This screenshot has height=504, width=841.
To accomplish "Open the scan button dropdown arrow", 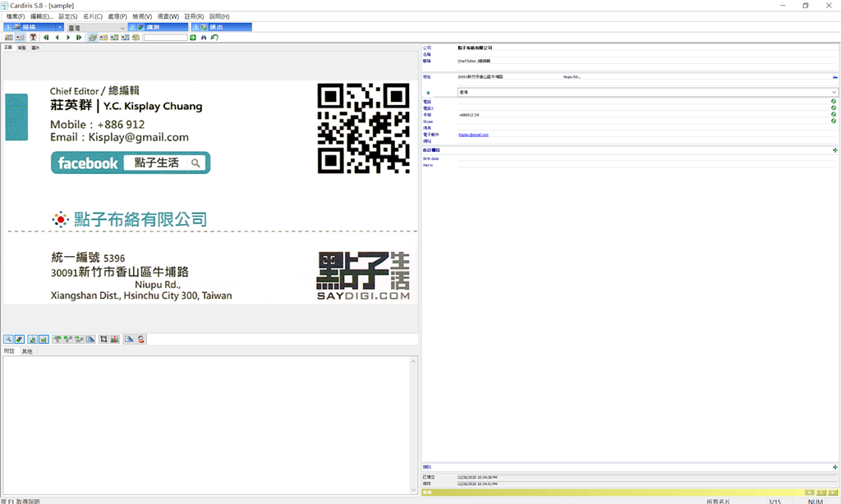I will pyautogui.click(x=60, y=27).
